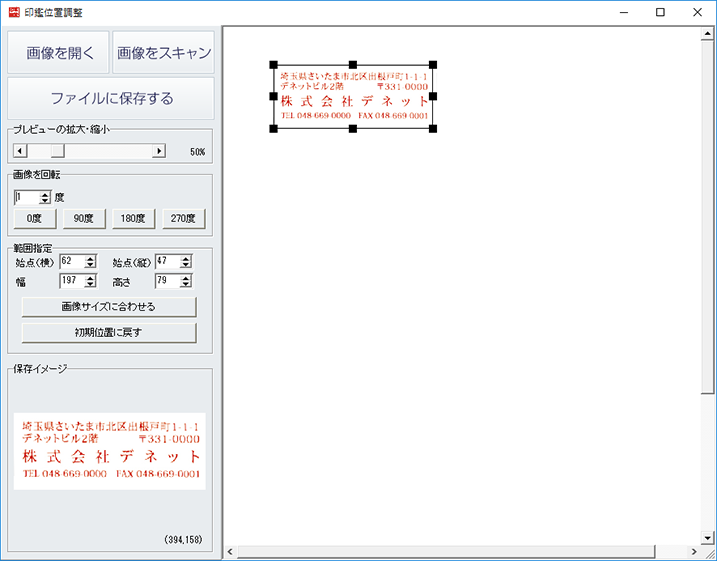Rotate image to 270度

pos(184,219)
